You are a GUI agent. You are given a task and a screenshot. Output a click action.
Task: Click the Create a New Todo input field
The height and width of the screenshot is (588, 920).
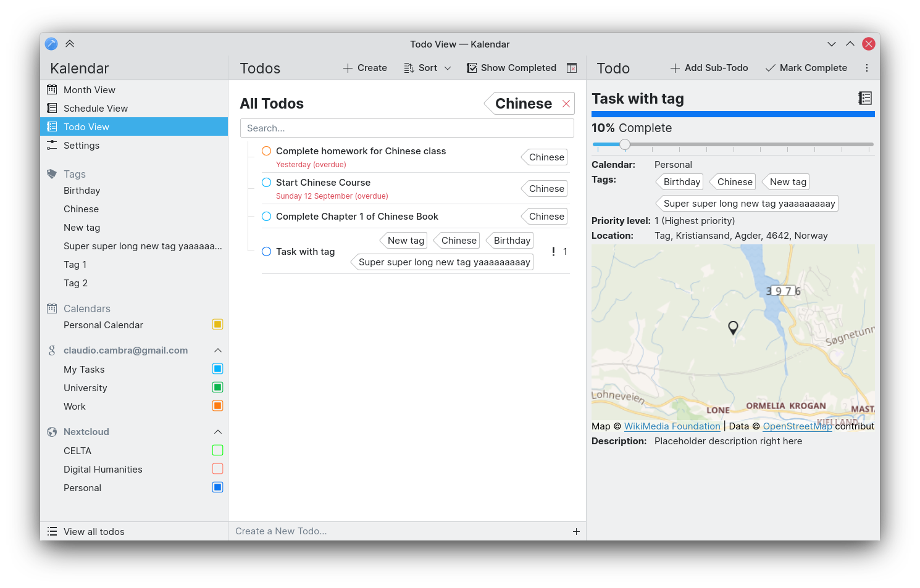coord(399,531)
